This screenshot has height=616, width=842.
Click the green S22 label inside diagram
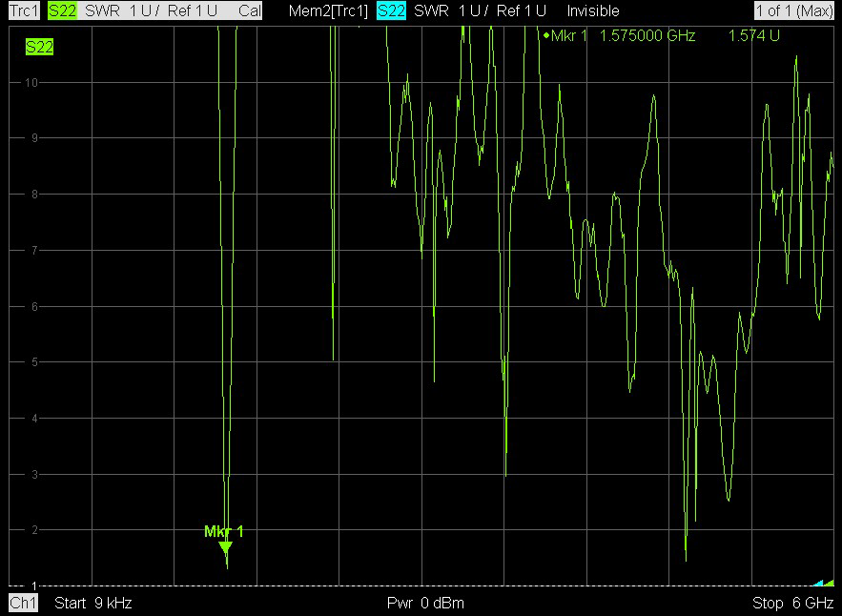click(x=39, y=47)
